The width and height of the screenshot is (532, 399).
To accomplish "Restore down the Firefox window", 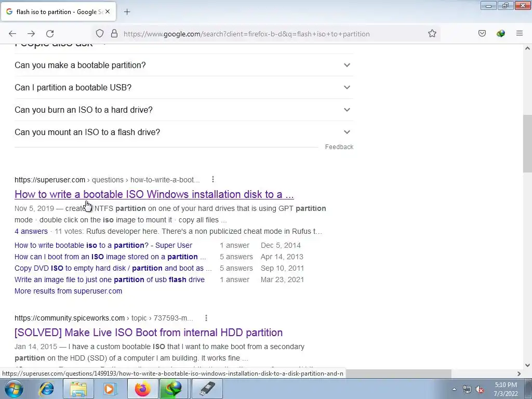I will pos(506,6).
